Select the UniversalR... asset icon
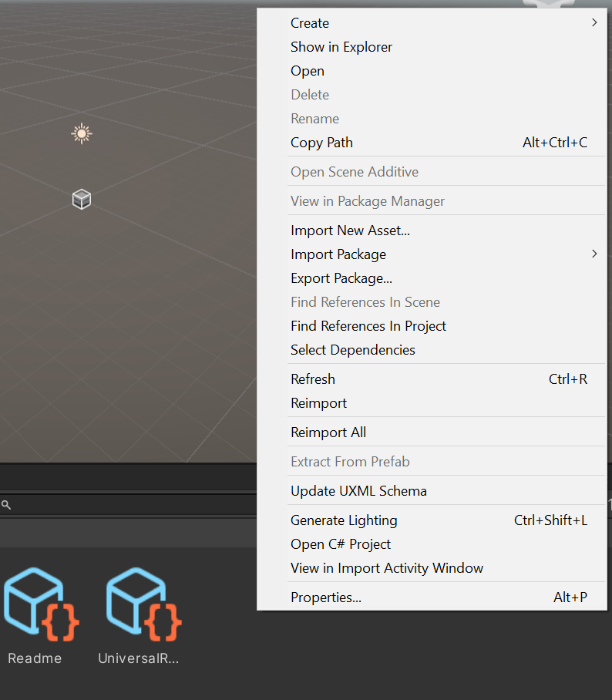Screen dimensions: 612x700 coord(143,604)
